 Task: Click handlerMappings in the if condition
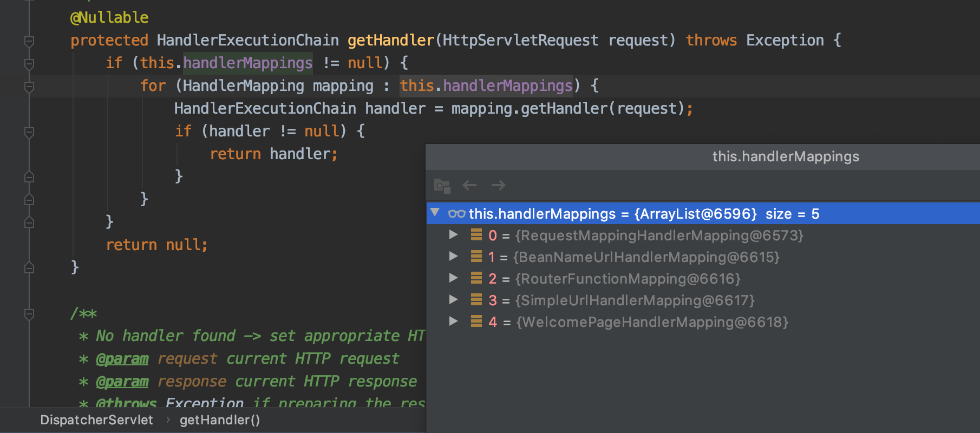pos(248,63)
